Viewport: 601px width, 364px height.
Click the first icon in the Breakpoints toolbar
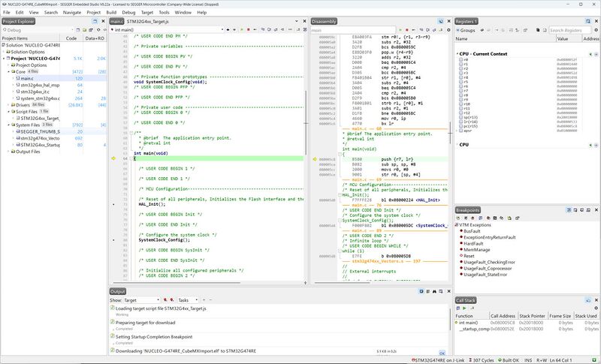point(458,218)
